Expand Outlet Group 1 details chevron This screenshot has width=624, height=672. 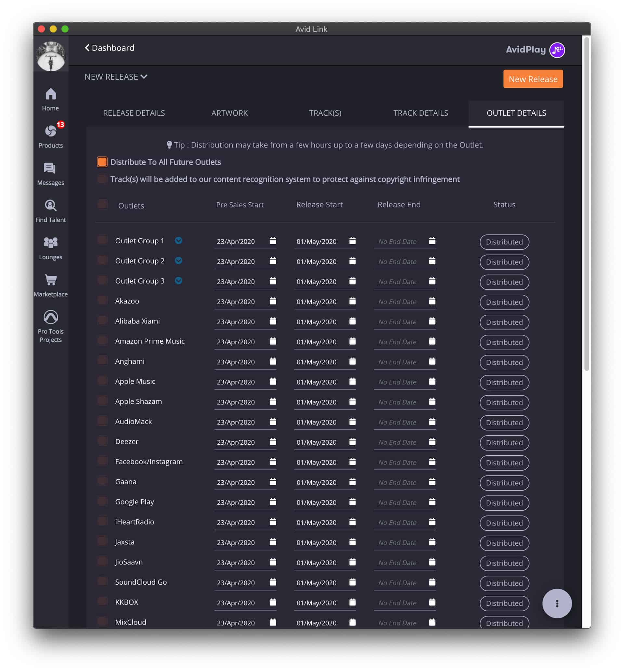coord(178,240)
